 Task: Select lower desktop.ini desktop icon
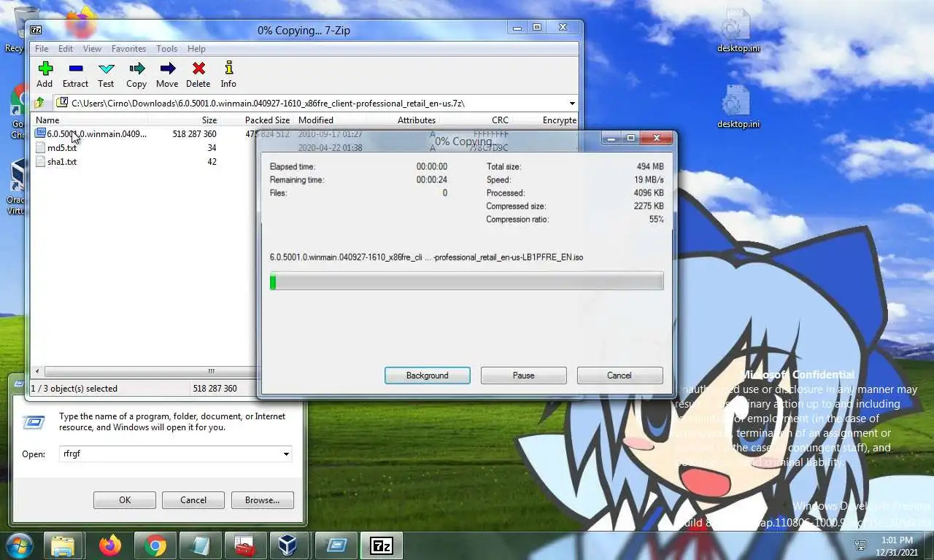(738, 106)
